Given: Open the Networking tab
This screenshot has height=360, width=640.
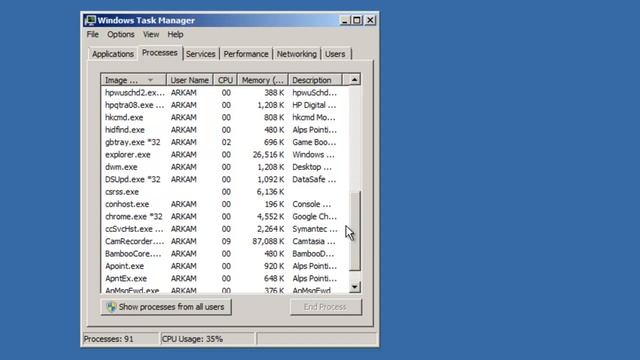Looking at the screenshot, I should pos(297,54).
